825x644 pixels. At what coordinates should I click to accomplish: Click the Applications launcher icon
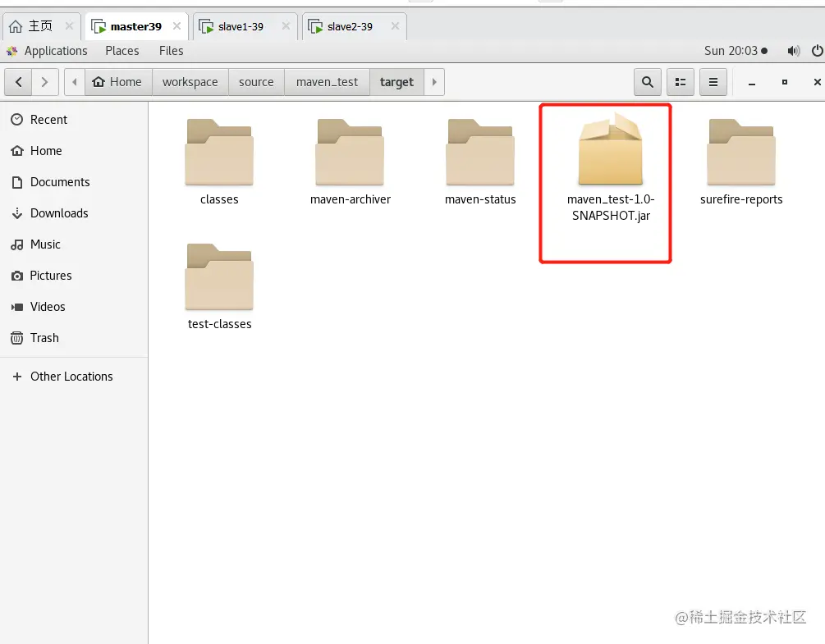point(12,51)
